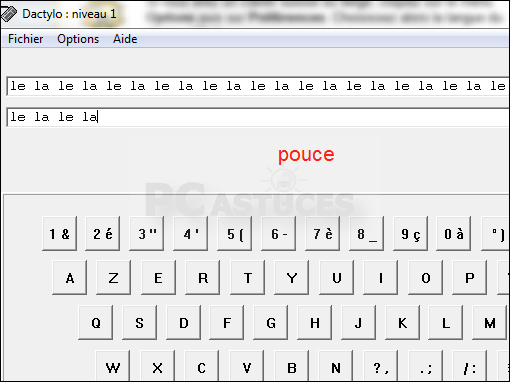Click the red 'pouce' finger hint
510x382 pixels.
point(306,155)
